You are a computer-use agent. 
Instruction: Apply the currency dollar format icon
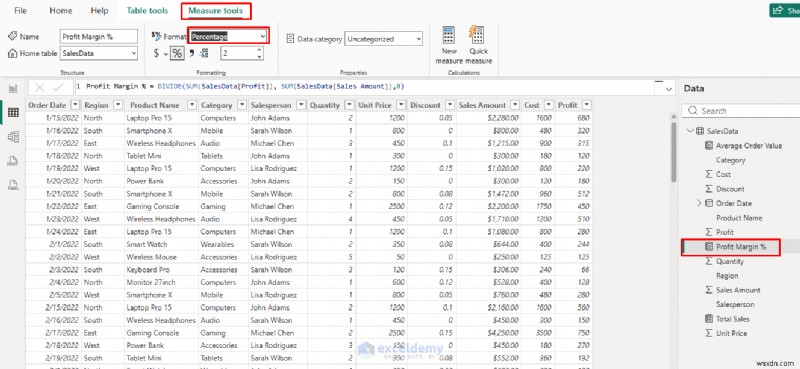tap(157, 53)
